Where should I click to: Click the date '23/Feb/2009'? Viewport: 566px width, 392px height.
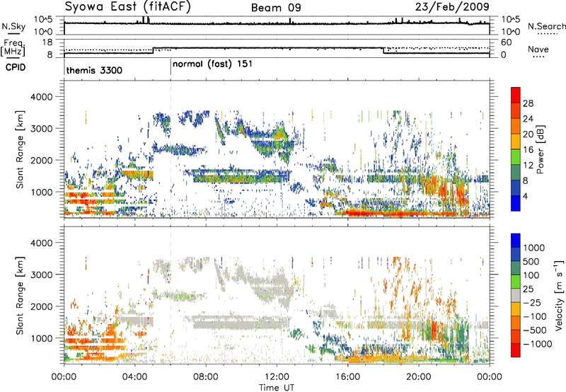pos(452,7)
